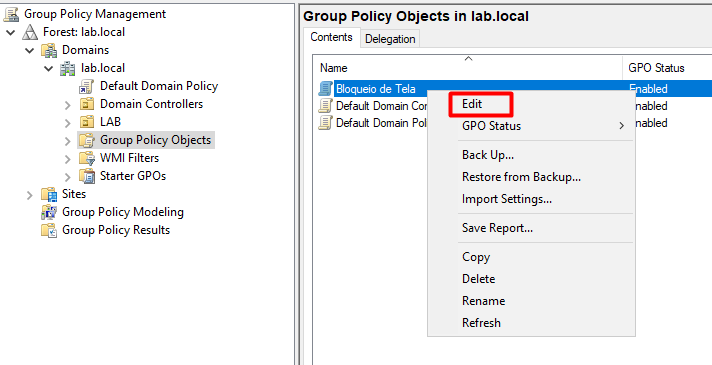Switch to the Contents tab
Image resolution: width=712 pixels, height=365 pixels.
pos(331,37)
